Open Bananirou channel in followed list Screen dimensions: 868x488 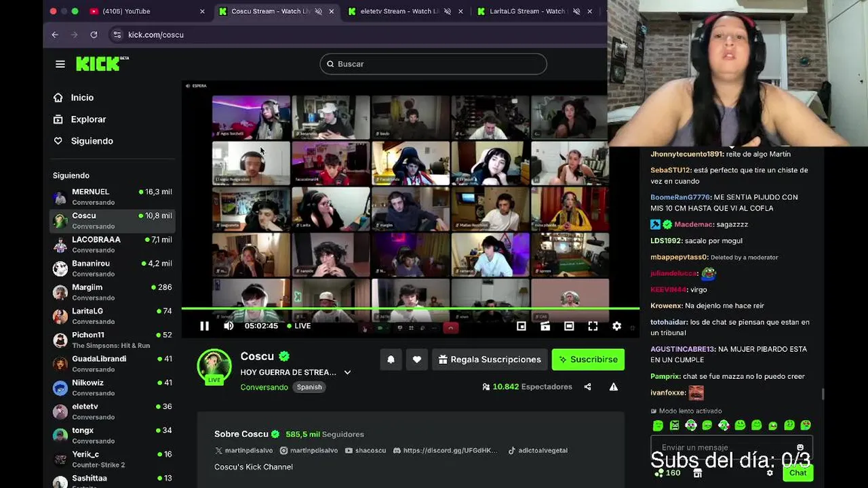point(113,268)
